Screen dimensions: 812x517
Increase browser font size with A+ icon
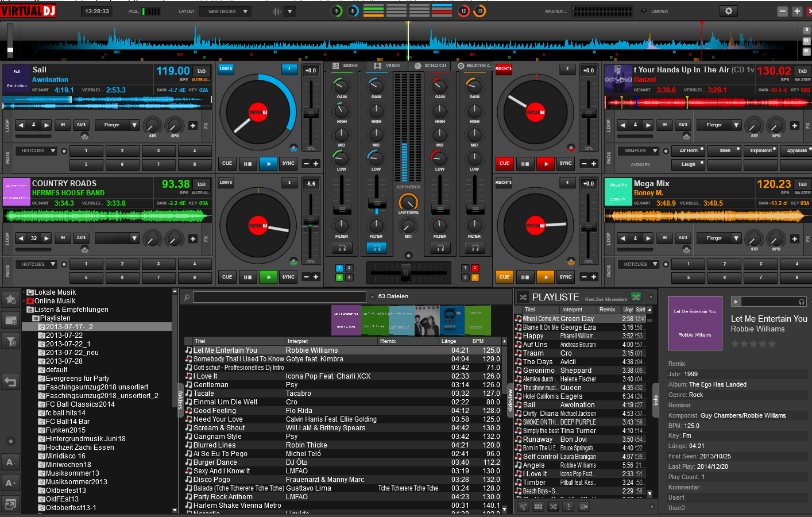tap(10, 483)
